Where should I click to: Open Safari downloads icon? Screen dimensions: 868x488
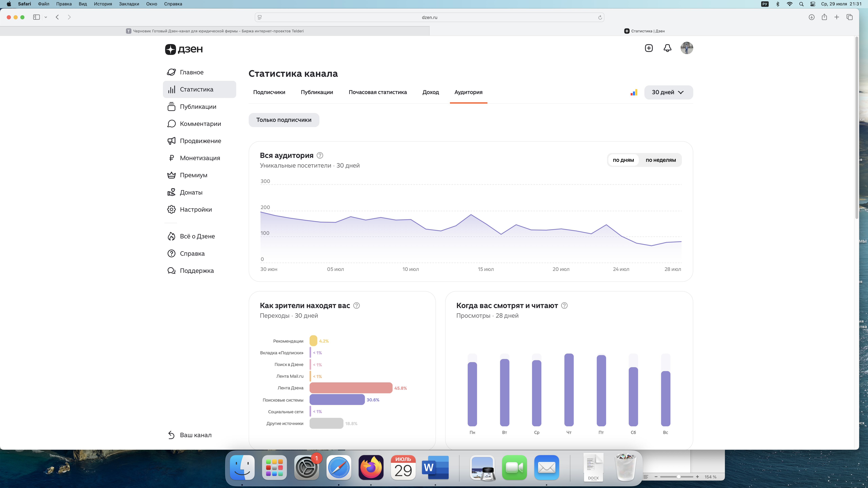pyautogui.click(x=812, y=17)
